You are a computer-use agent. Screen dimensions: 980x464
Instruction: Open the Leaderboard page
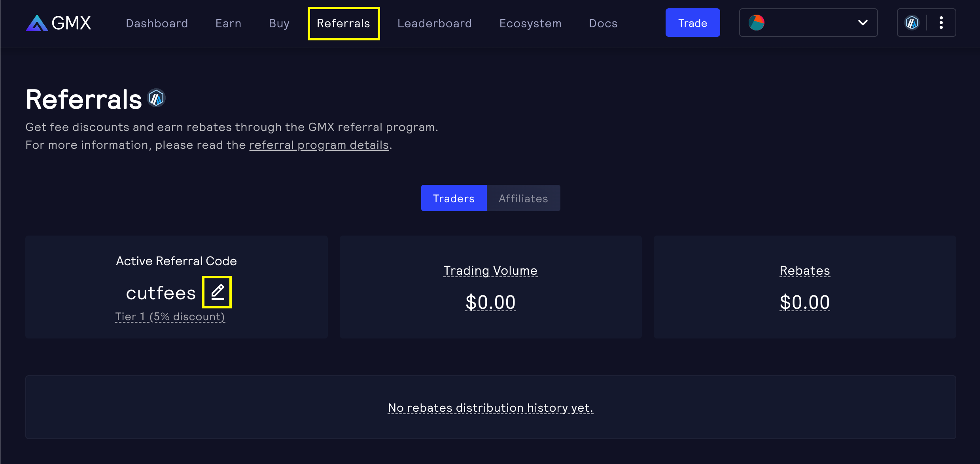pyautogui.click(x=435, y=23)
